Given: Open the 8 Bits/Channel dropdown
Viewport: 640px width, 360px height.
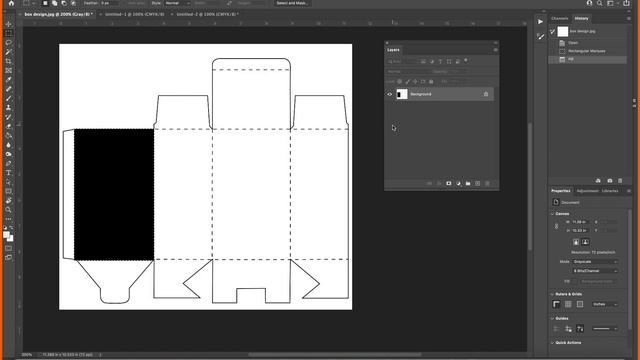Looking at the screenshot, I should tap(595, 271).
